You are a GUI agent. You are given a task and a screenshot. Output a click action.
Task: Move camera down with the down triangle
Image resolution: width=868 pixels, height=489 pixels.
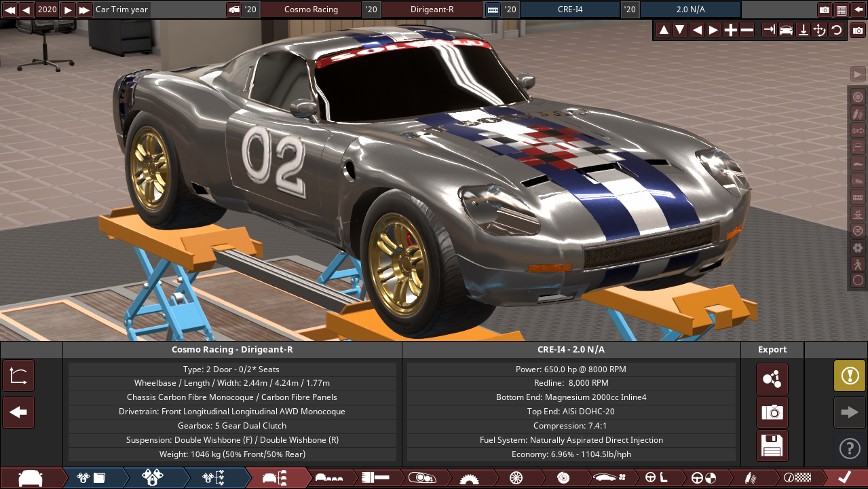[x=680, y=30]
